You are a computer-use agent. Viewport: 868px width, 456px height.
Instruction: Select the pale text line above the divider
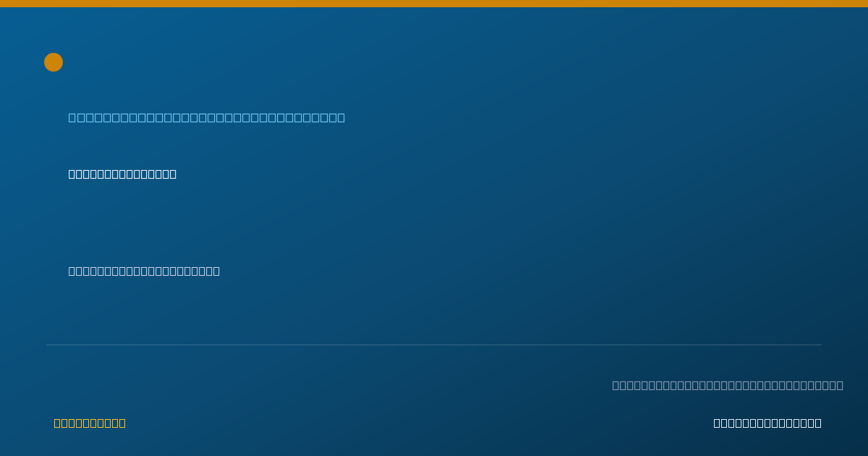[x=144, y=271]
